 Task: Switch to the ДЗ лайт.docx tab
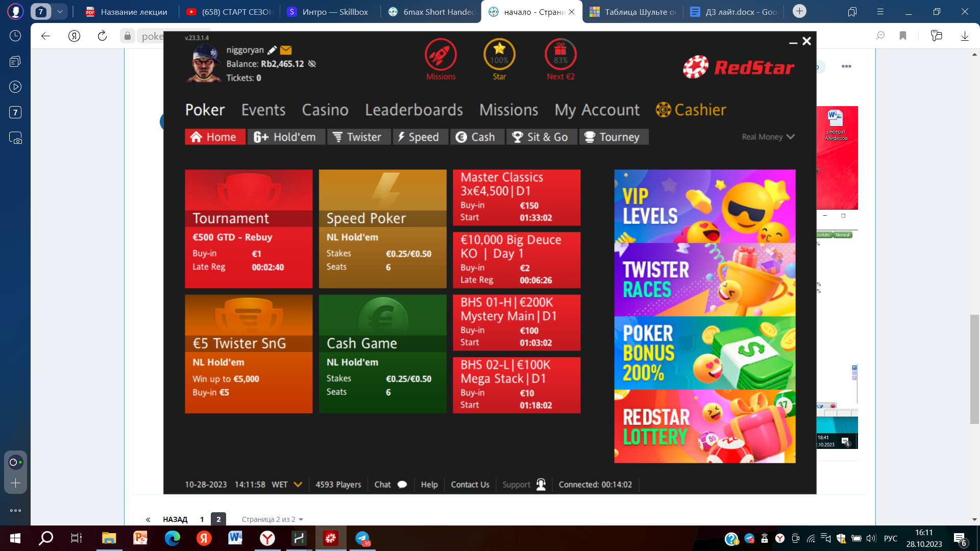(733, 12)
